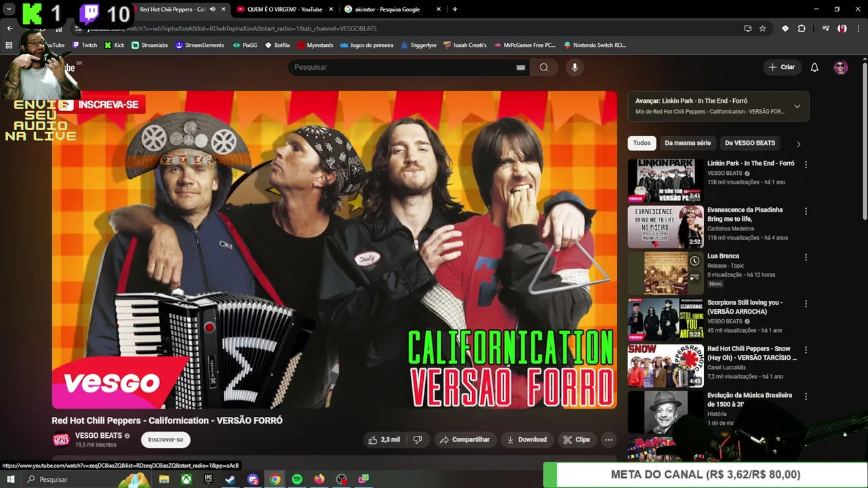Viewport: 868px width, 488px height.
Task: Open Jogos de primeira bookmarks folder
Action: [367, 45]
